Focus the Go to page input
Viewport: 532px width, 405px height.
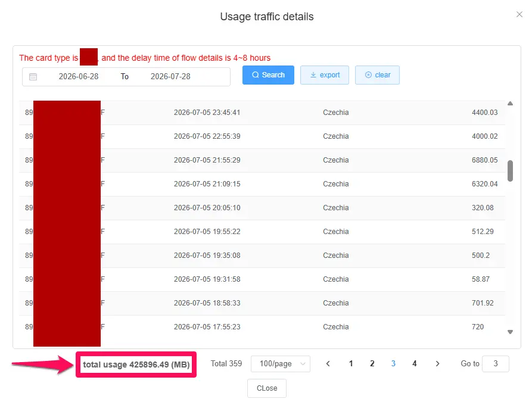click(495, 364)
